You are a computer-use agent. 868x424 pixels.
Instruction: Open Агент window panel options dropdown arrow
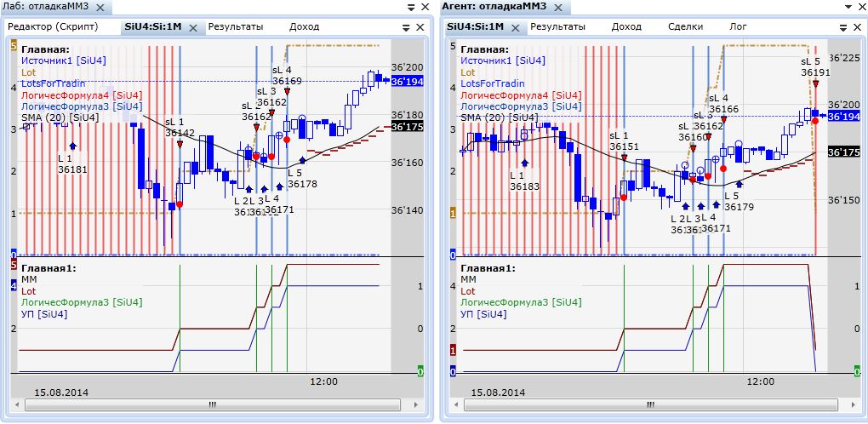coord(848,7)
